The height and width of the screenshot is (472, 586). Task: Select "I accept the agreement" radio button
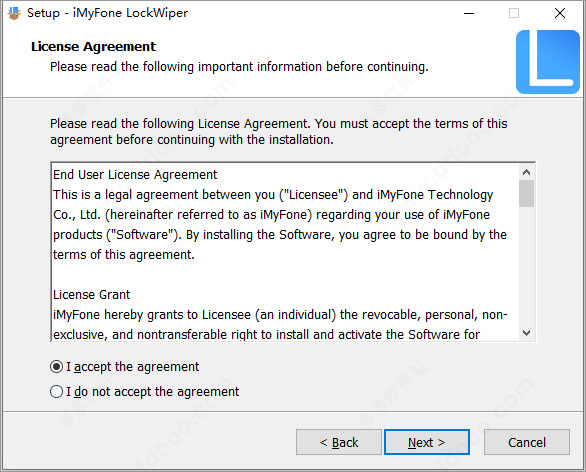56,367
